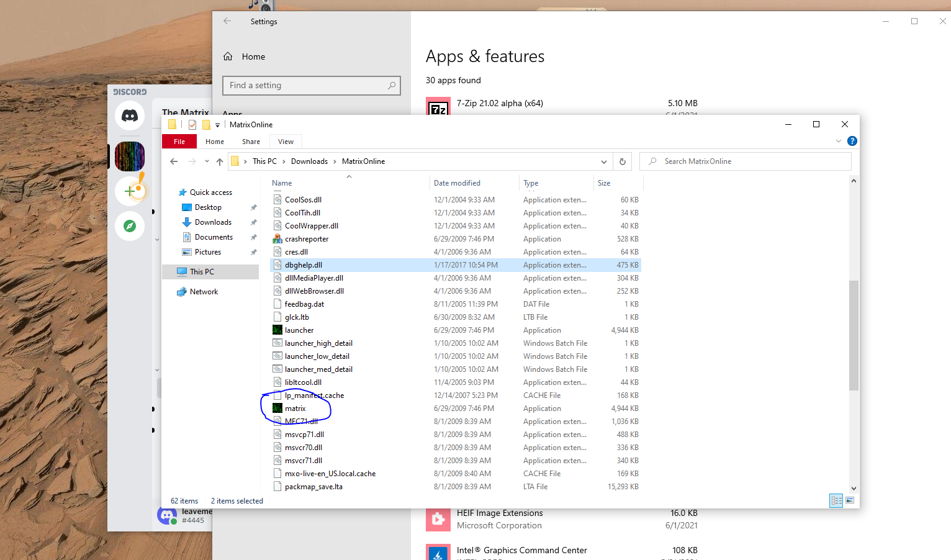Click the Refresh button beside address bar
The width and height of the screenshot is (951, 560).
coord(622,161)
